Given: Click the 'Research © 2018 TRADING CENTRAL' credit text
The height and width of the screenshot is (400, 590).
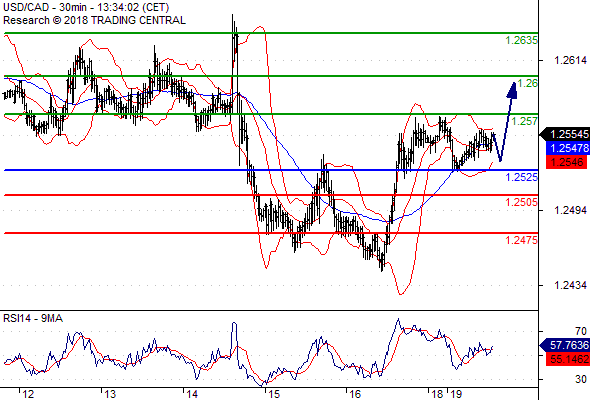Looking at the screenshot, I should click(94, 20).
